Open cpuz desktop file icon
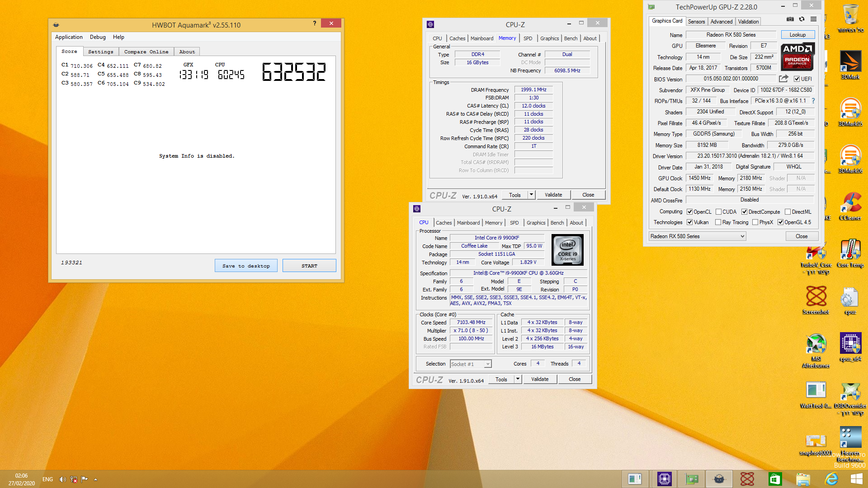 coord(850,300)
